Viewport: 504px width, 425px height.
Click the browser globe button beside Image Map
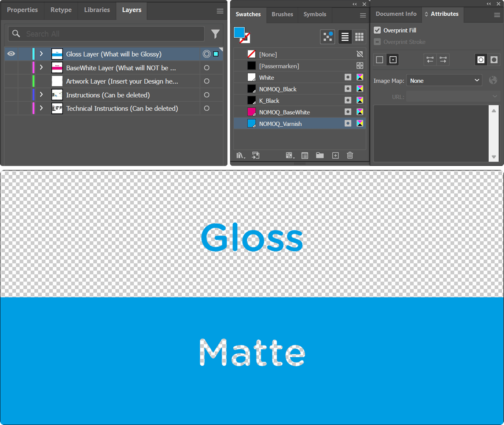coord(493,80)
